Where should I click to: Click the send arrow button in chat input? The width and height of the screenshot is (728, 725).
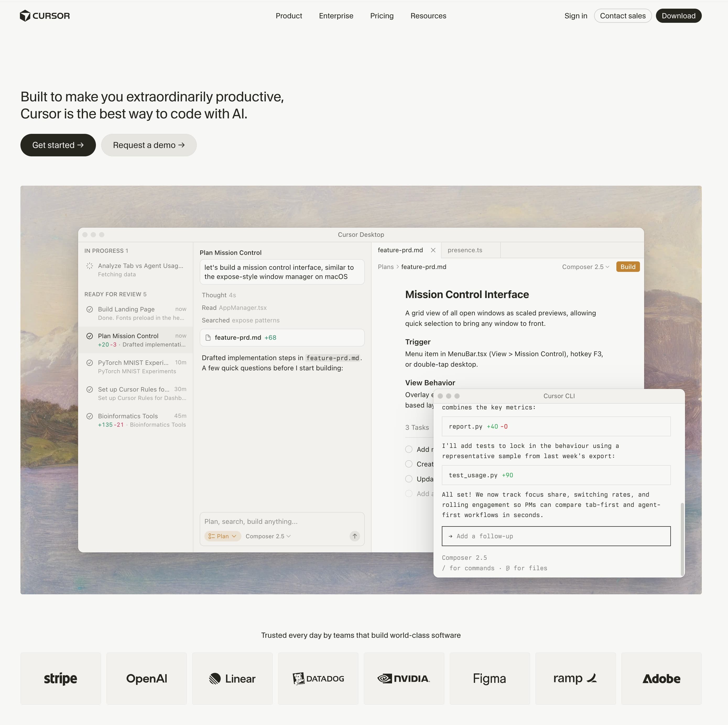pos(355,536)
